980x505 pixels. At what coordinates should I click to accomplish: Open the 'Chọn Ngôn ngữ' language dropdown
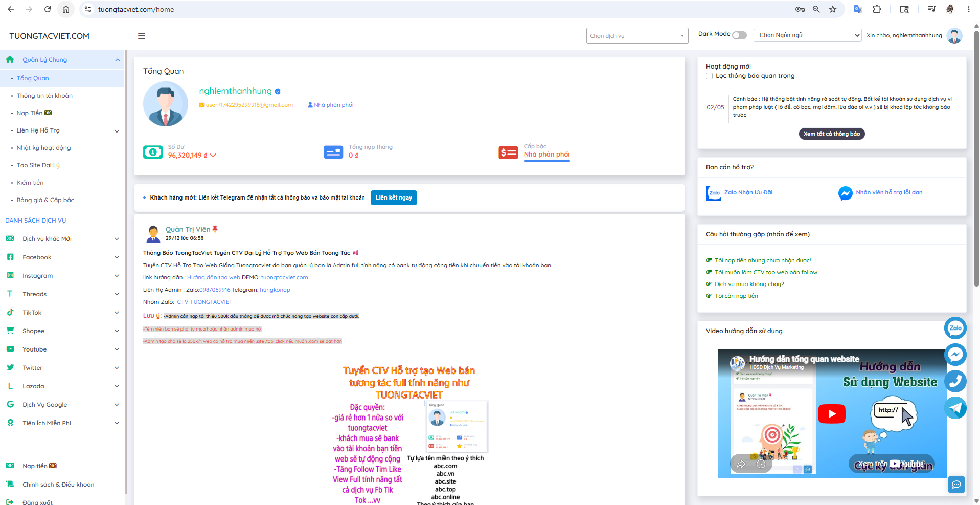pyautogui.click(x=808, y=35)
